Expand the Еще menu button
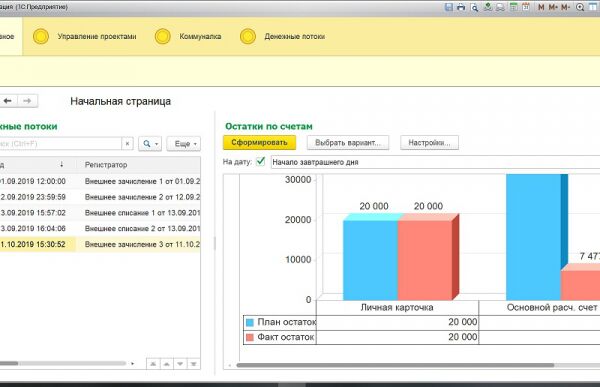Image resolution: width=600 pixels, height=387 pixels. (184, 144)
